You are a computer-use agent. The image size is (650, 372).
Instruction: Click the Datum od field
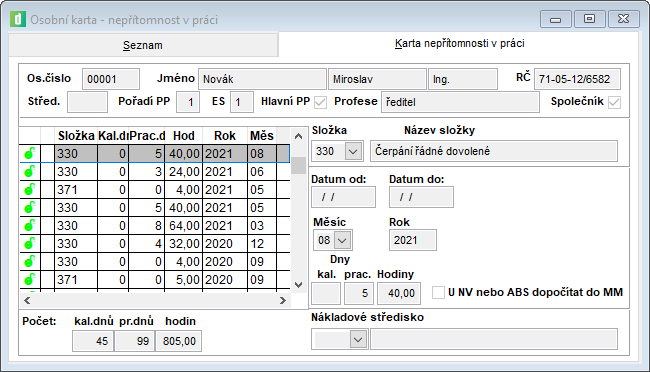pyautogui.click(x=343, y=197)
